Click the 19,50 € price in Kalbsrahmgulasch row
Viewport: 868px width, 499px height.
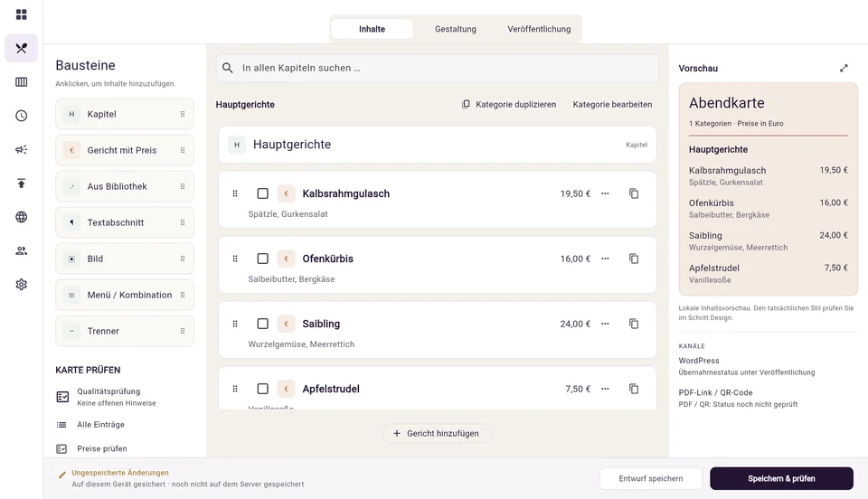tap(575, 193)
